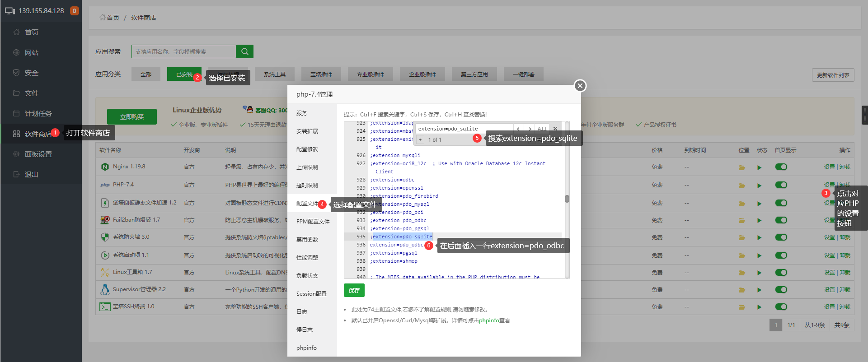
Task: Select the 全部 category tab
Action: click(x=146, y=74)
